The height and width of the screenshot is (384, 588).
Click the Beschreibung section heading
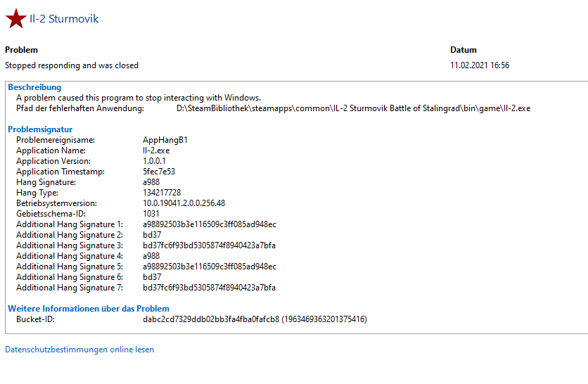[34, 87]
